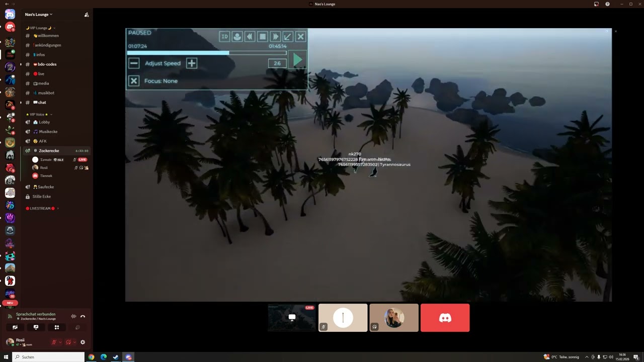This screenshot has width=644, height=362.
Task: Expand the LIVESTREAM category
Action: (42, 208)
